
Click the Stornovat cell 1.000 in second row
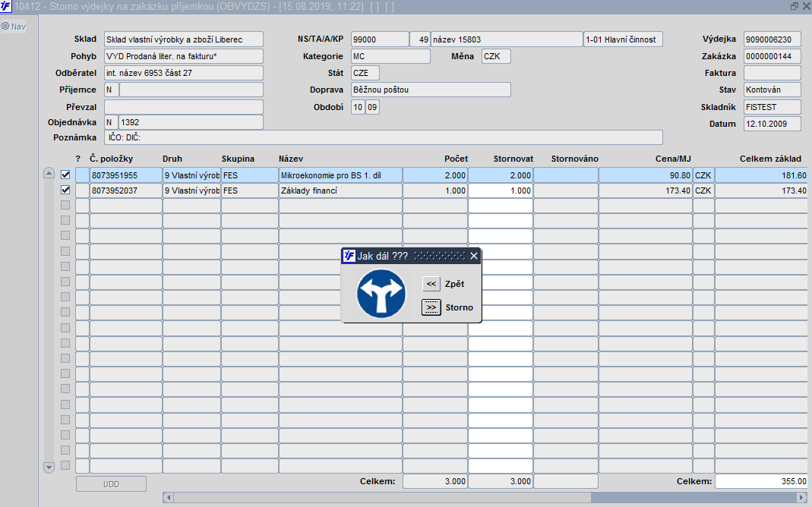501,191
